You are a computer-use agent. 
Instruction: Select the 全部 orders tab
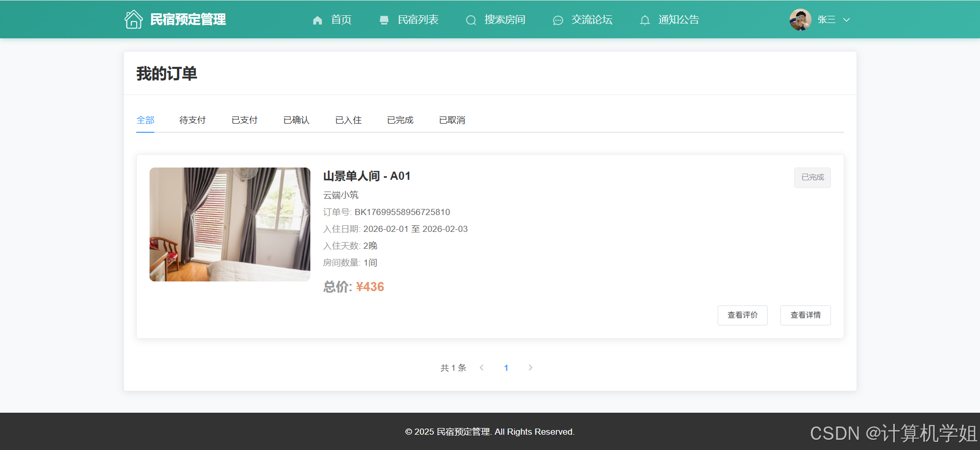coord(145,120)
